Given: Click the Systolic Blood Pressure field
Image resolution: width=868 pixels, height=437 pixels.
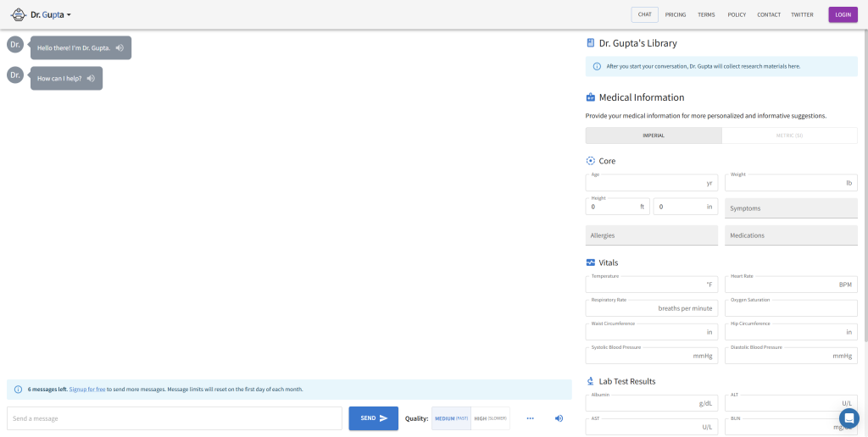Looking at the screenshot, I should [652, 356].
